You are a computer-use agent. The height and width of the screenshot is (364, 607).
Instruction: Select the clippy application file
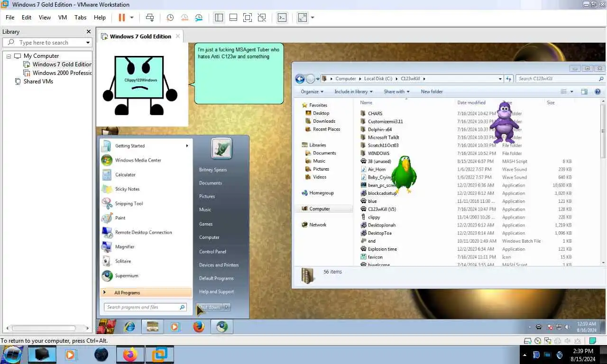374,217
